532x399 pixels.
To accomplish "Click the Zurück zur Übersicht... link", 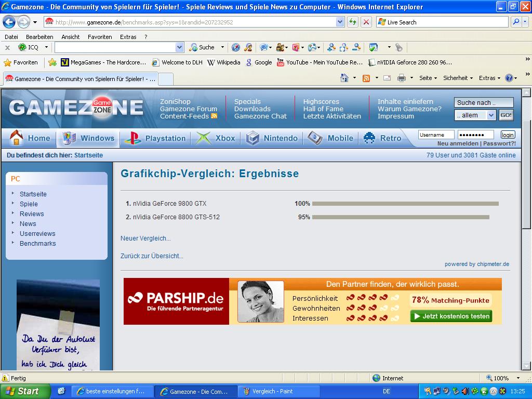I will point(152,256).
